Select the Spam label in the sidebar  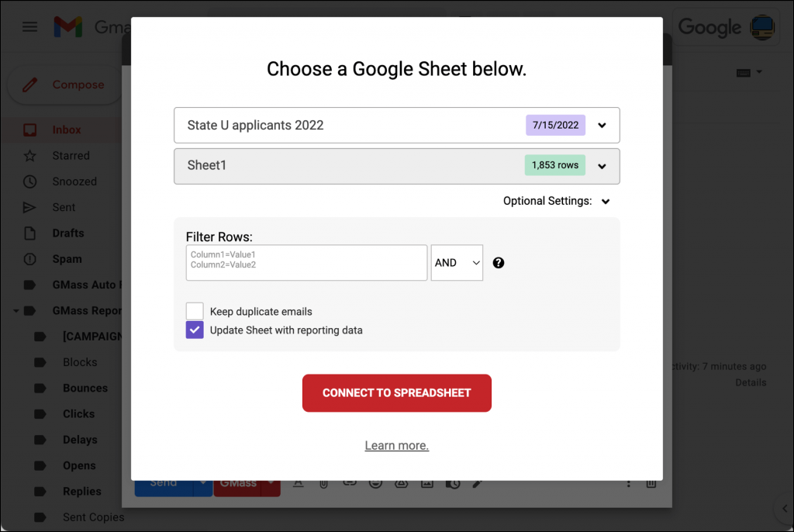pyautogui.click(x=67, y=258)
